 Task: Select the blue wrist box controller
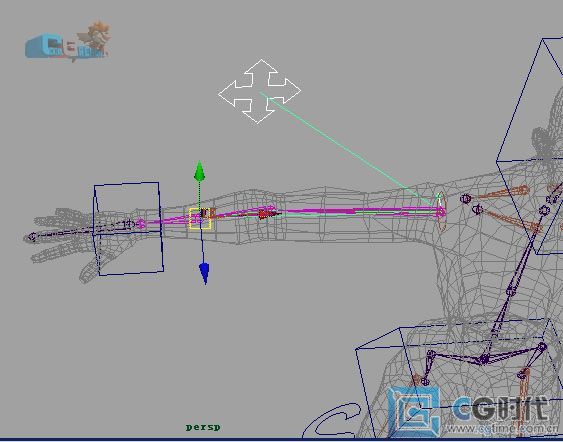(x=128, y=228)
